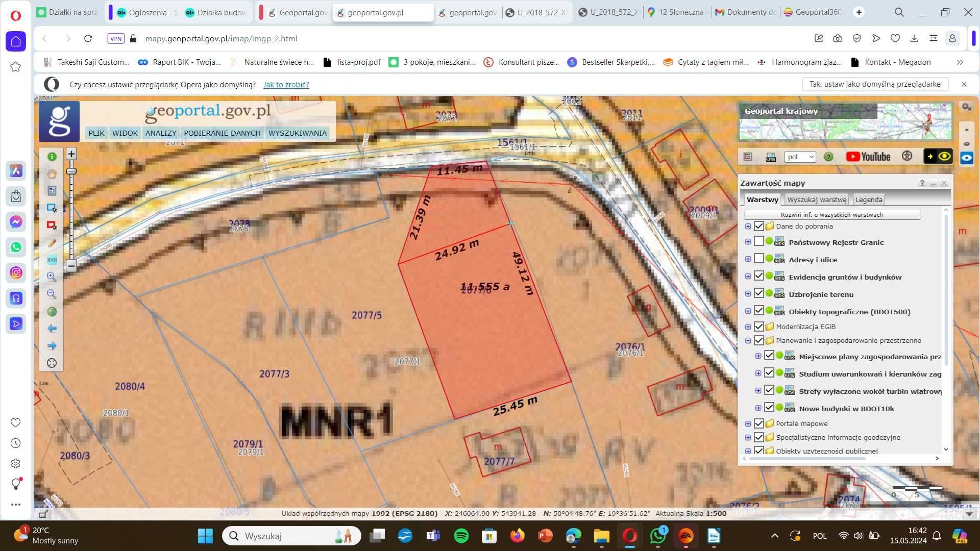Open the WMS services icon near language select
This screenshot has height=551, width=980.
[x=770, y=157]
